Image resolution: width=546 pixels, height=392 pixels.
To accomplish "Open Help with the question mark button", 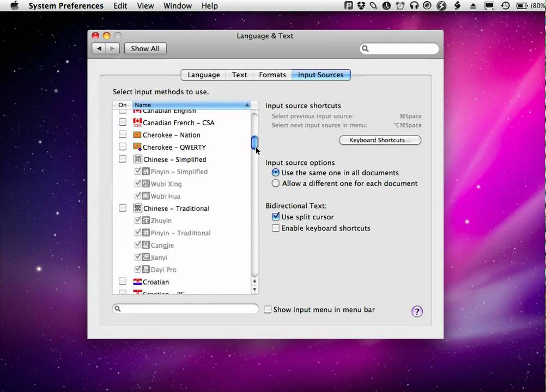I will pos(417,311).
